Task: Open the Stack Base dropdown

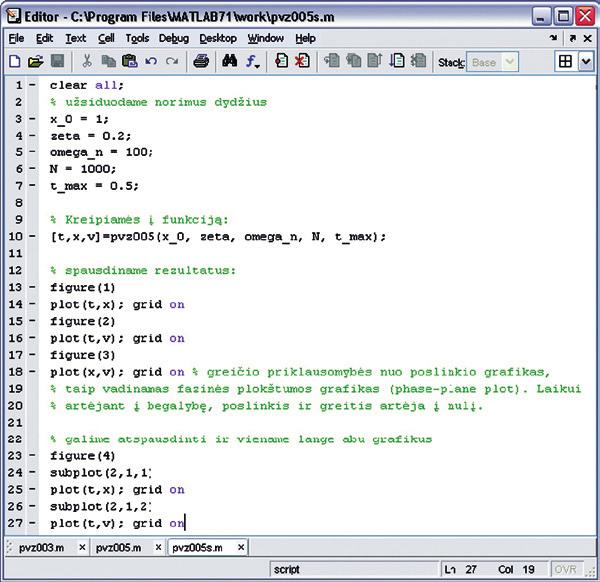Action: coord(492,62)
